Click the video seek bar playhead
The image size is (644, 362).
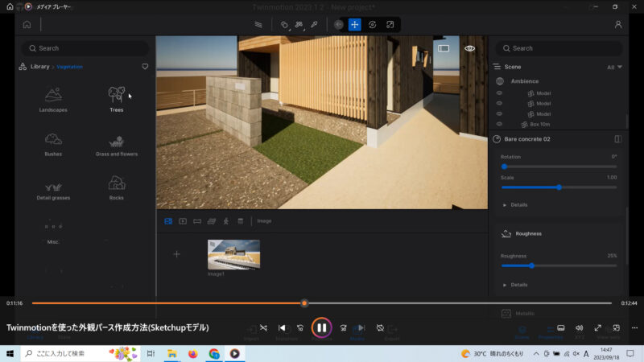[304, 303]
